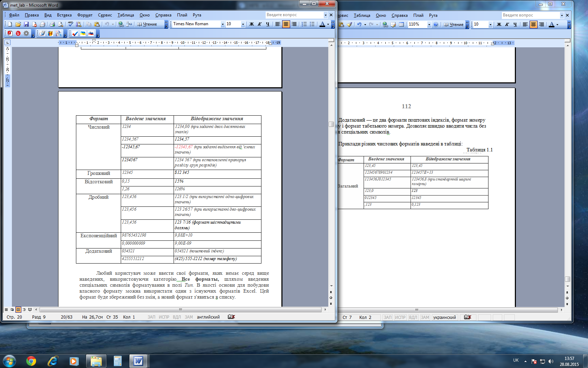Image resolution: width=588 pixels, height=368 pixels.
Task: Toggle Bold (Ж) in front window
Action: [x=251, y=24]
